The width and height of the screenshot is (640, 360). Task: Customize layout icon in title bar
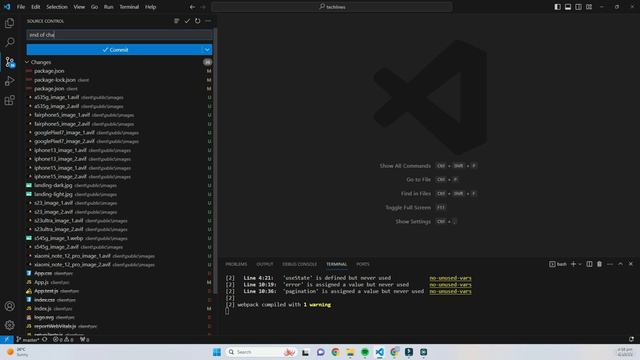tap(589, 7)
